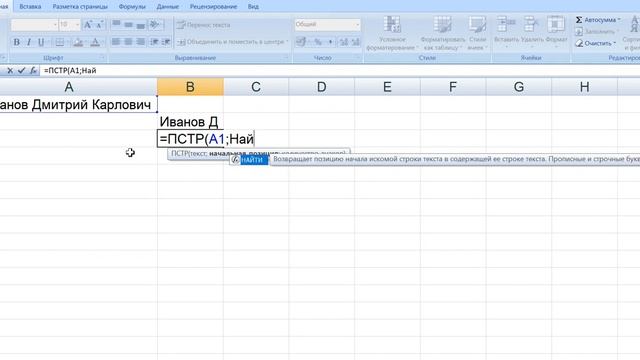Open Стили ячеек gallery
Viewport: 640px width, 360px height.
[477, 33]
